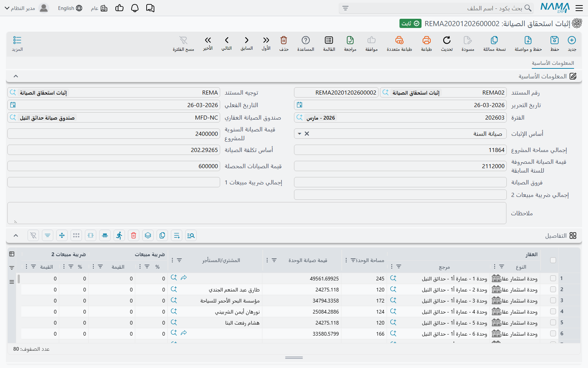Check the checkbox for row 6

pos(553,333)
